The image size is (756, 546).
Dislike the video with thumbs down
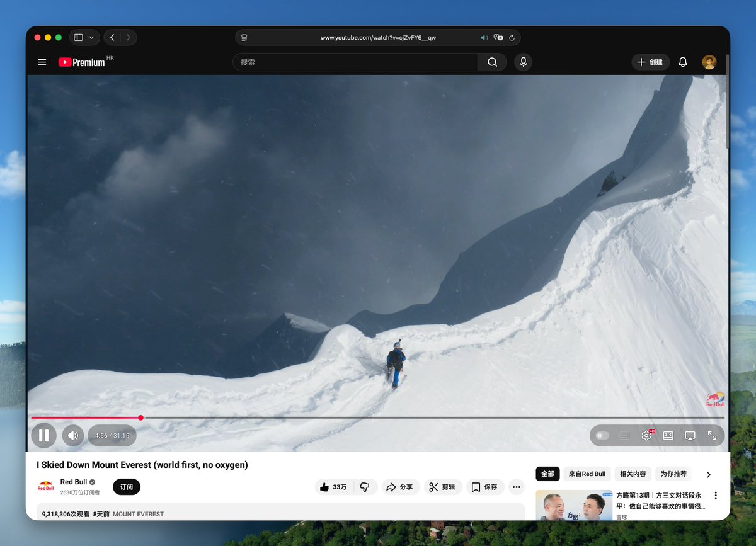click(x=365, y=487)
